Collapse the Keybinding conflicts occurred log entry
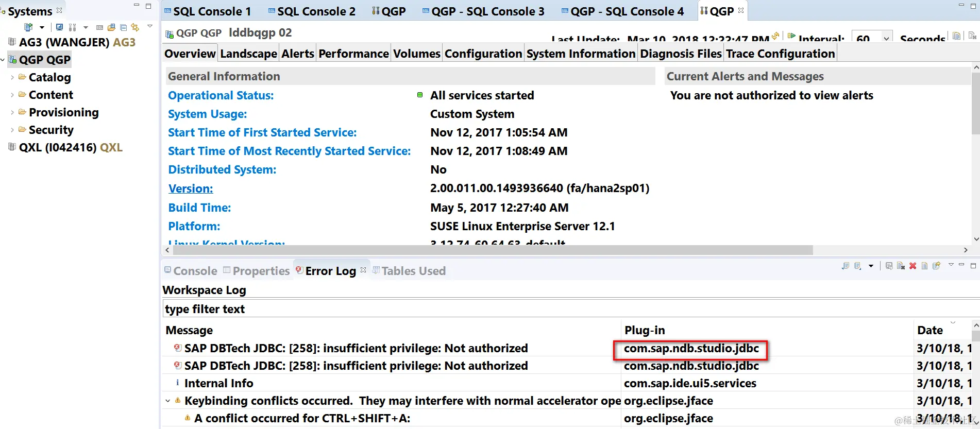Screen dimensions: 980x429 point(167,401)
